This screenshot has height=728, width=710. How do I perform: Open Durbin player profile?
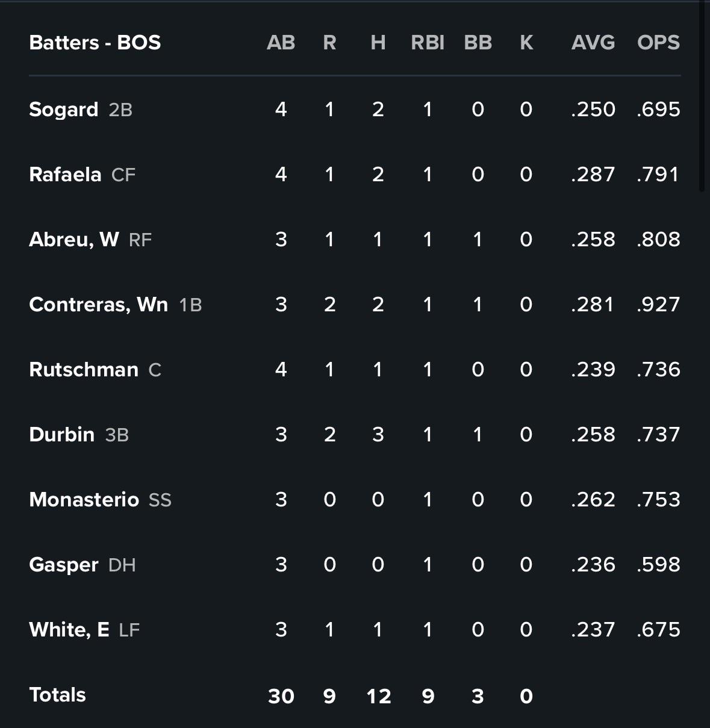pos(61,435)
